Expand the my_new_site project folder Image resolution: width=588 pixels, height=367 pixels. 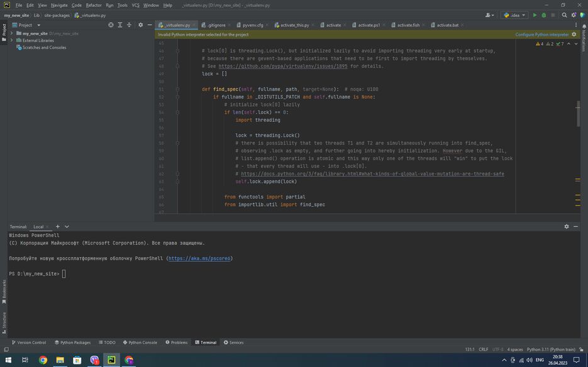tap(11, 33)
